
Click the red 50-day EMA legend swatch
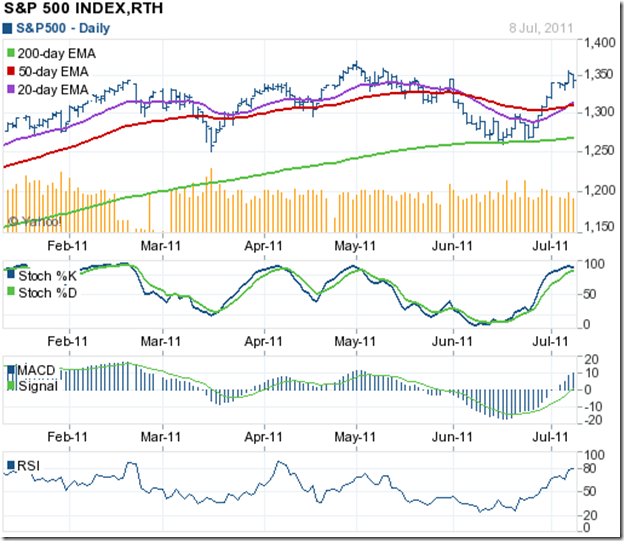click(x=10, y=70)
